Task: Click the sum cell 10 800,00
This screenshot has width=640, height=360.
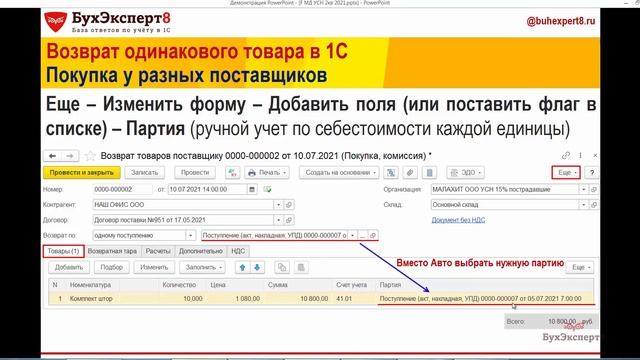Action: coord(298,299)
